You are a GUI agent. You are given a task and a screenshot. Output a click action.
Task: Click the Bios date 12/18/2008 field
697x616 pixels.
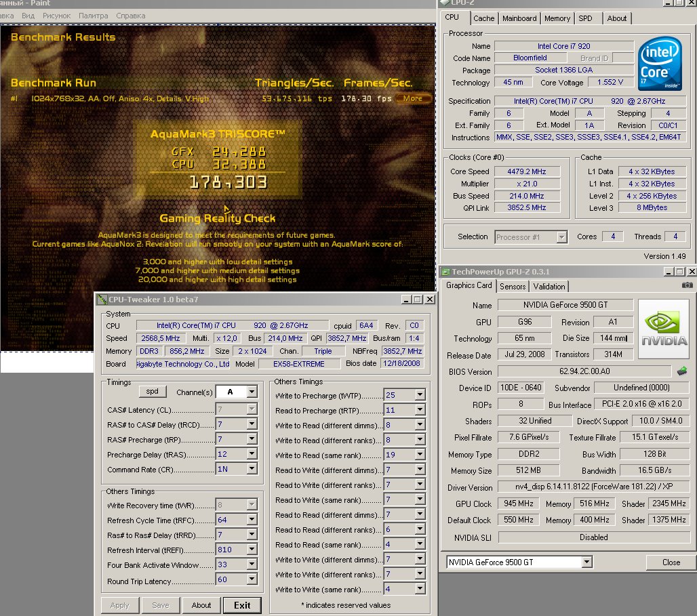click(x=401, y=363)
